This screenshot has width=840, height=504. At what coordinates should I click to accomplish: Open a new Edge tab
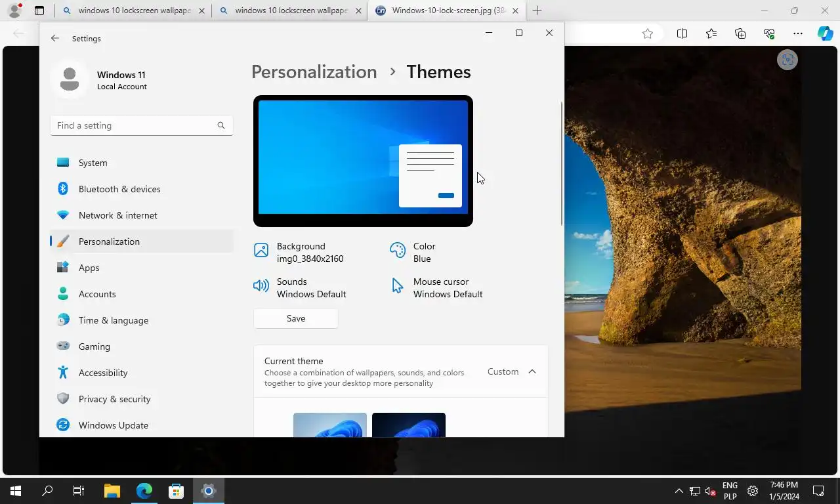[537, 10]
